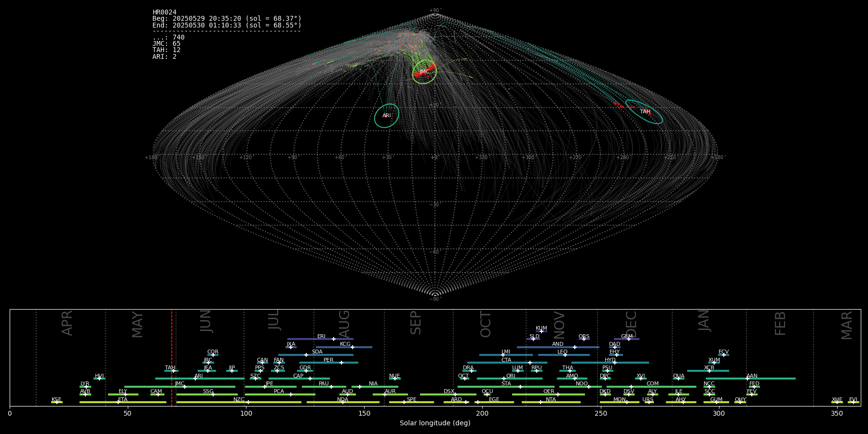Click the 150 tick on solar longitude axis
The height and width of the screenshot is (434, 868).
(x=364, y=413)
